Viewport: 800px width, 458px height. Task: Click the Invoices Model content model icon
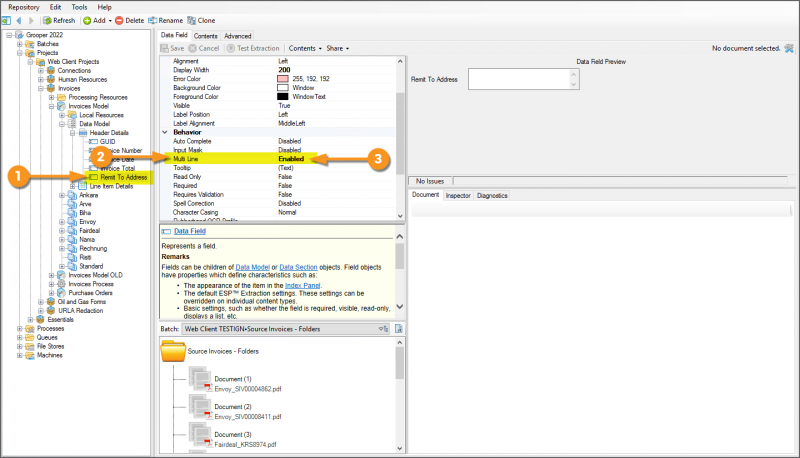(61, 106)
